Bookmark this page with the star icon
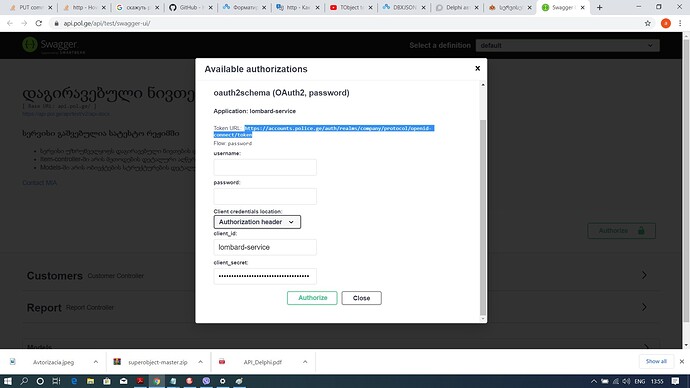This screenshot has width=690, height=388. click(647, 23)
